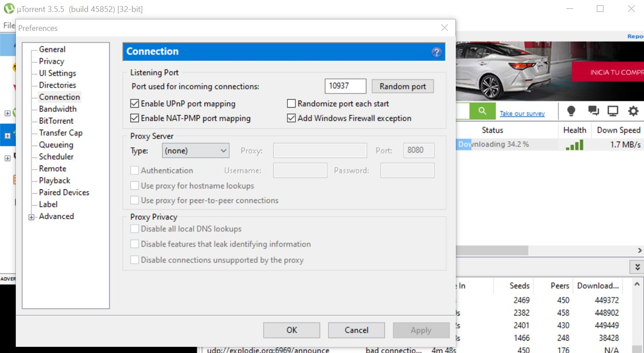Click the proxy Port field showing 8080
Viewport: 644px width, 353px height.
[x=419, y=150]
